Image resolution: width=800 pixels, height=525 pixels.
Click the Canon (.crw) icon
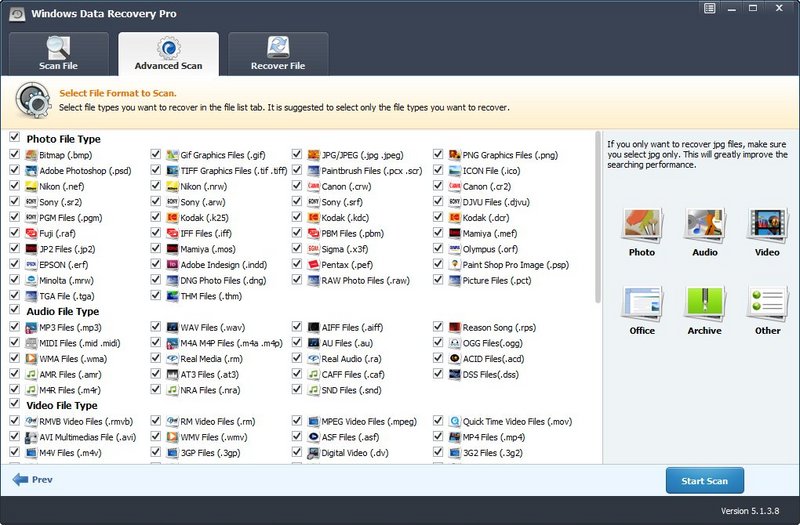[313, 187]
